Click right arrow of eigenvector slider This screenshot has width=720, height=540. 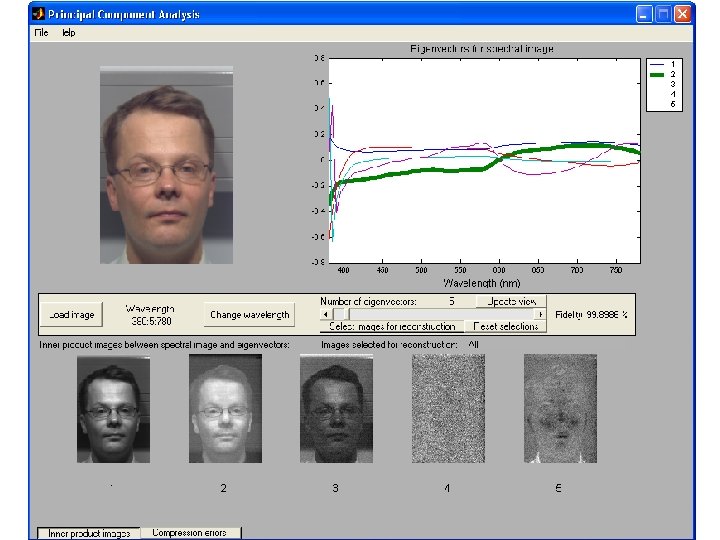coord(541,314)
